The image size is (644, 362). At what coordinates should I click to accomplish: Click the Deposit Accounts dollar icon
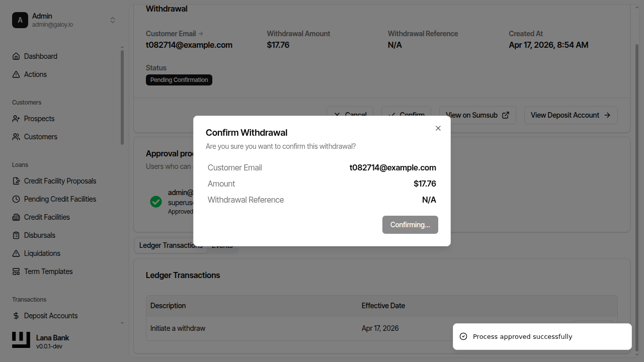click(x=16, y=316)
